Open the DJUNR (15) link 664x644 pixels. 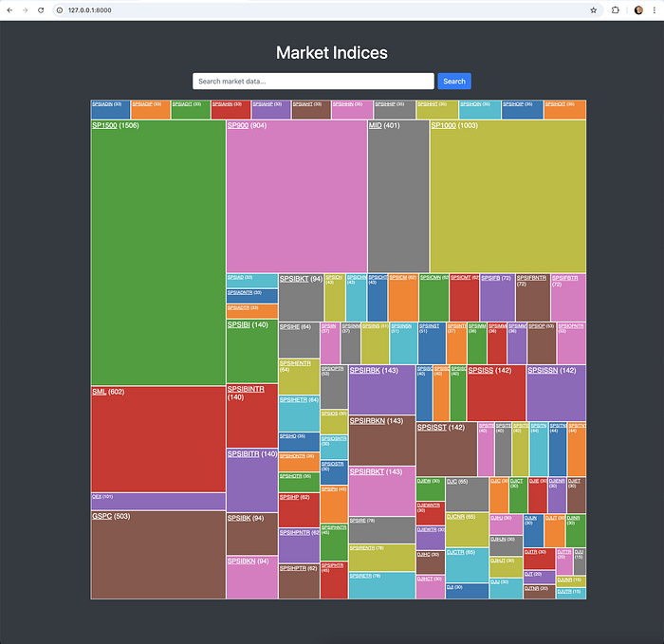pos(564,580)
